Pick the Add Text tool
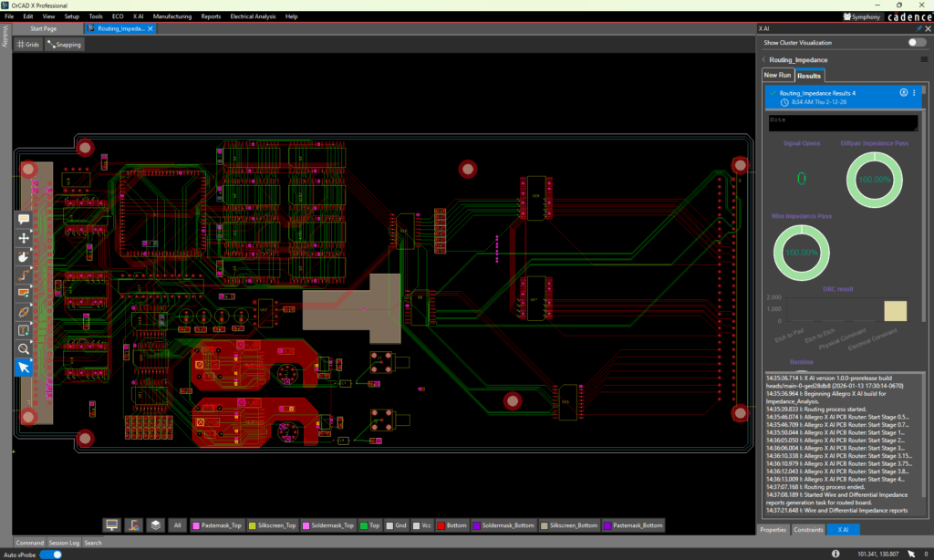The width and height of the screenshot is (934, 560). [x=24, y=330]
